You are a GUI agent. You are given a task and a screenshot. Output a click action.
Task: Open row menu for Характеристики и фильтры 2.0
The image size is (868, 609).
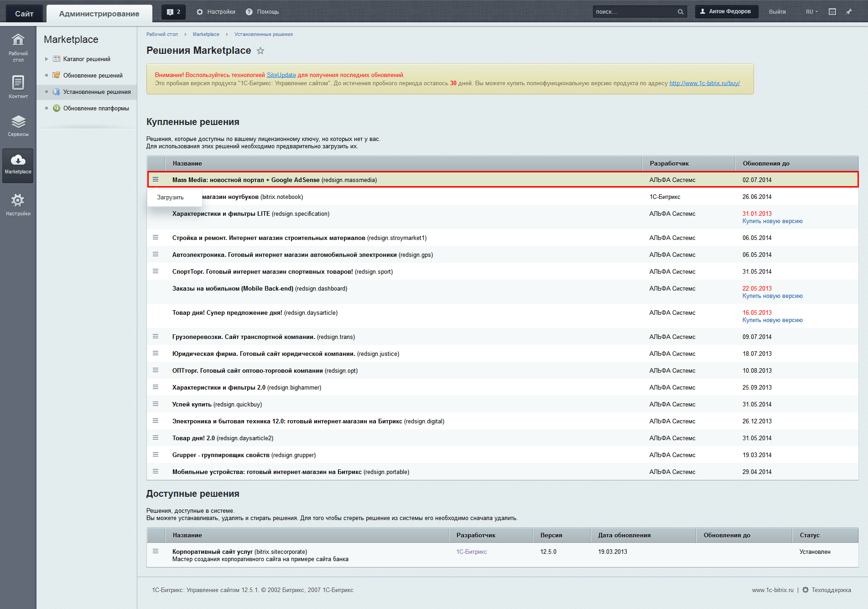click(156, 387)
